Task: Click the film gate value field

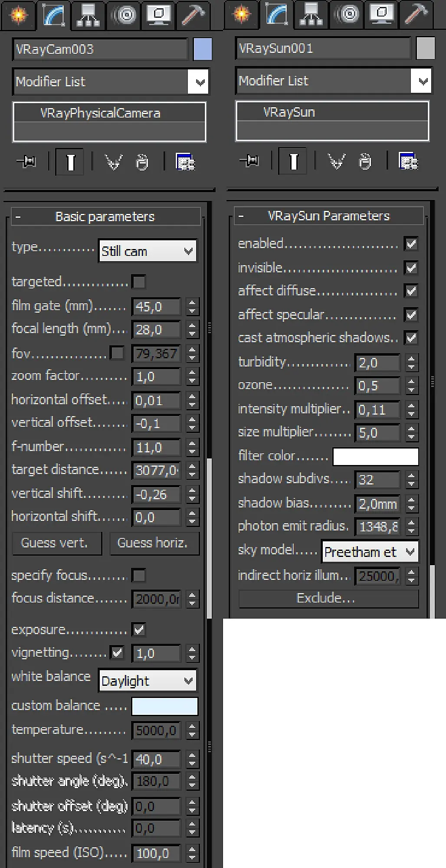Action: coord(156,307)
